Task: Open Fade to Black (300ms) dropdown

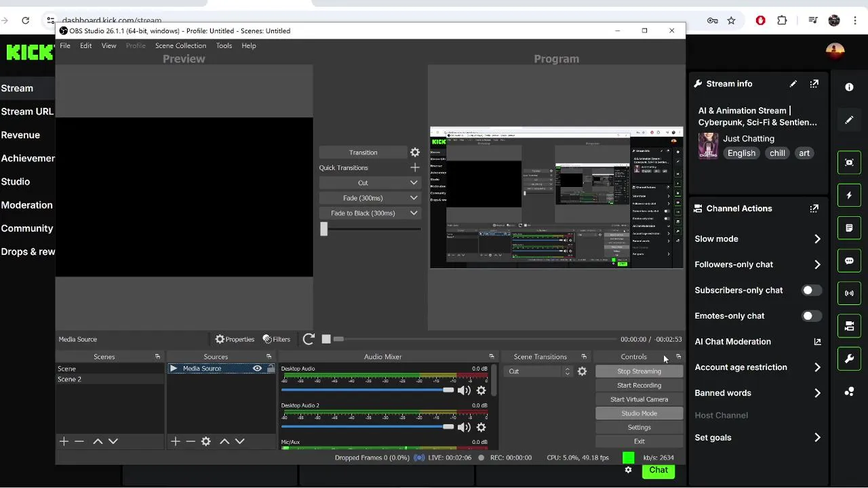Action: click(x=370, y=213)
